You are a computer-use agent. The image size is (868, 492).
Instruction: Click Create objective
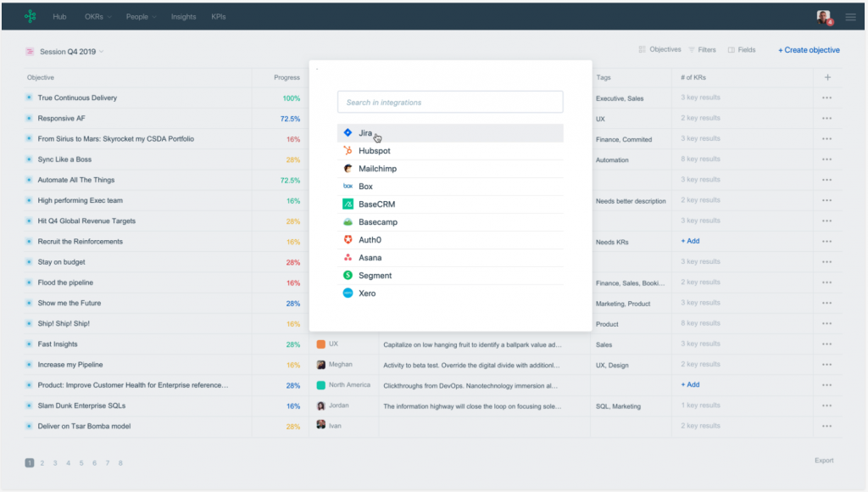[809, 50]
